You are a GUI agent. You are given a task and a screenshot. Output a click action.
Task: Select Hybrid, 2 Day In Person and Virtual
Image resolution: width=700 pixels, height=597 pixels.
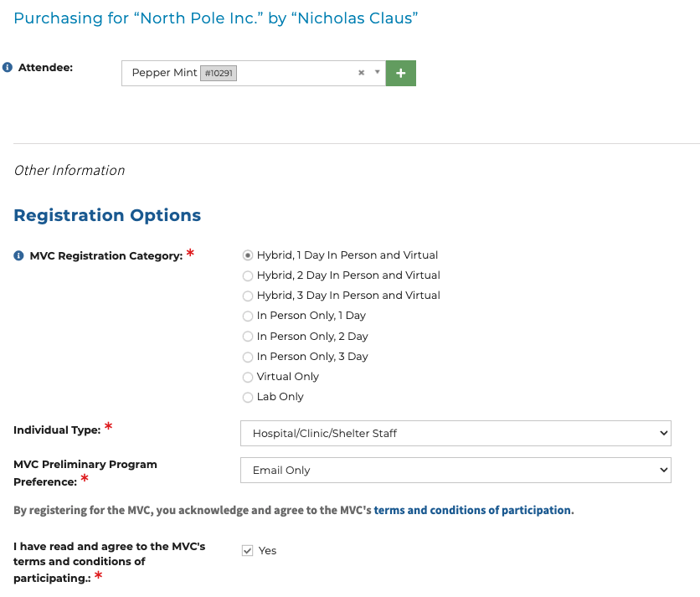(247, 275)
